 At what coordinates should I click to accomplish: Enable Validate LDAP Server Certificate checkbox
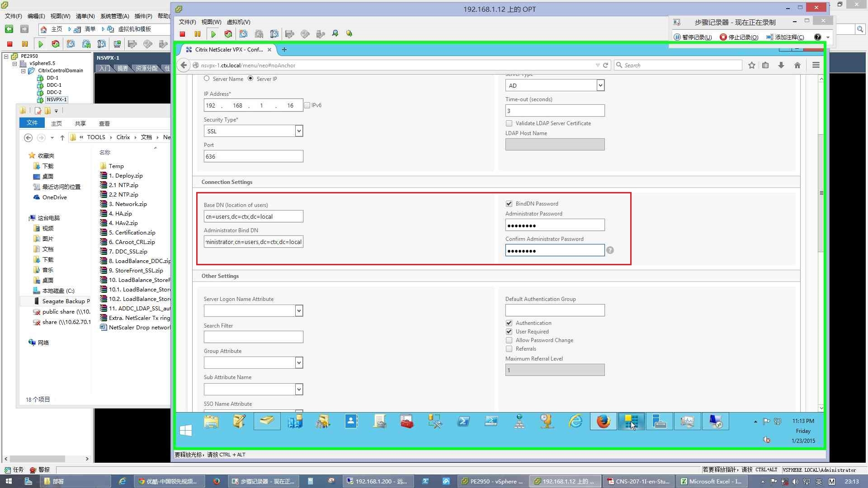pos(509,123)
